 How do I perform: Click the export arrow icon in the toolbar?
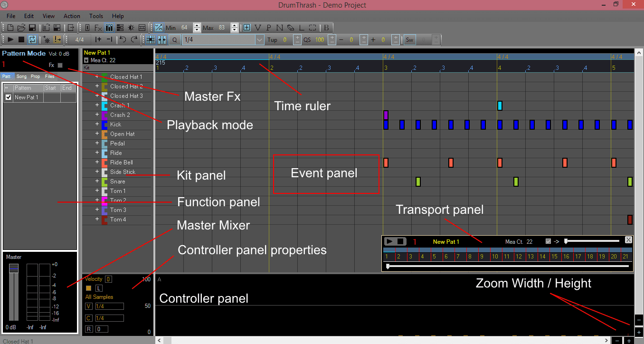(71, 28)
